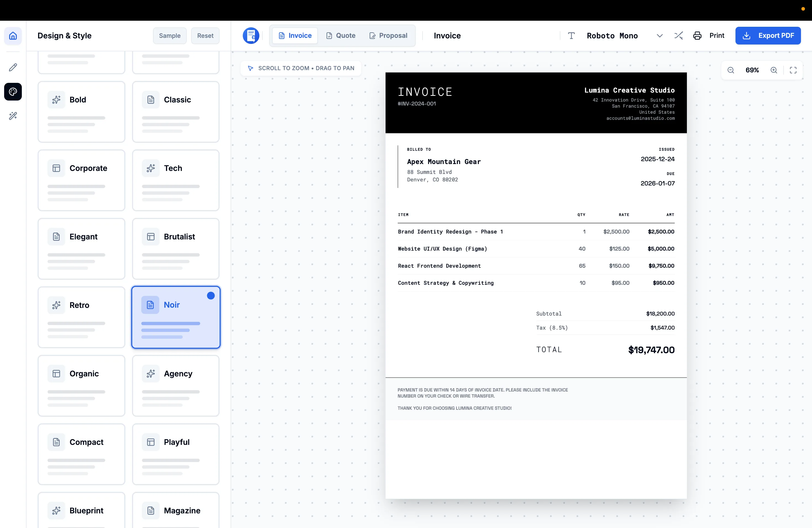The width and height of the screenshot is (812, 528).
Task: Select the Blueprint template card
Action: click(x=81, y=510)
